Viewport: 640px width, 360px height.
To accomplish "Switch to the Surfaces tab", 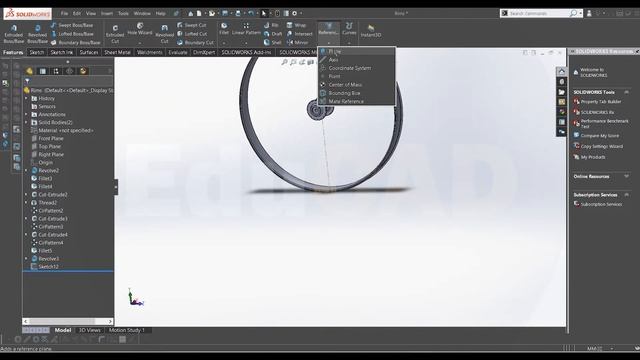I will coord(89,52).
